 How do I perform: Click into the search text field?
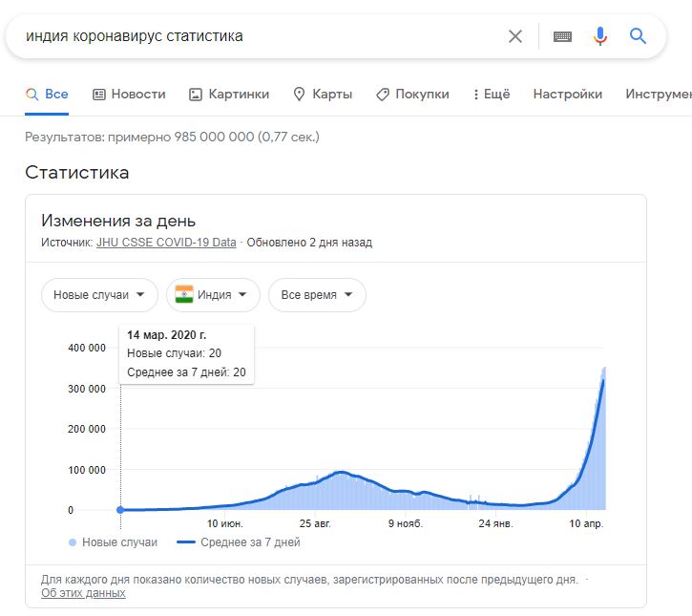point(261,36)
